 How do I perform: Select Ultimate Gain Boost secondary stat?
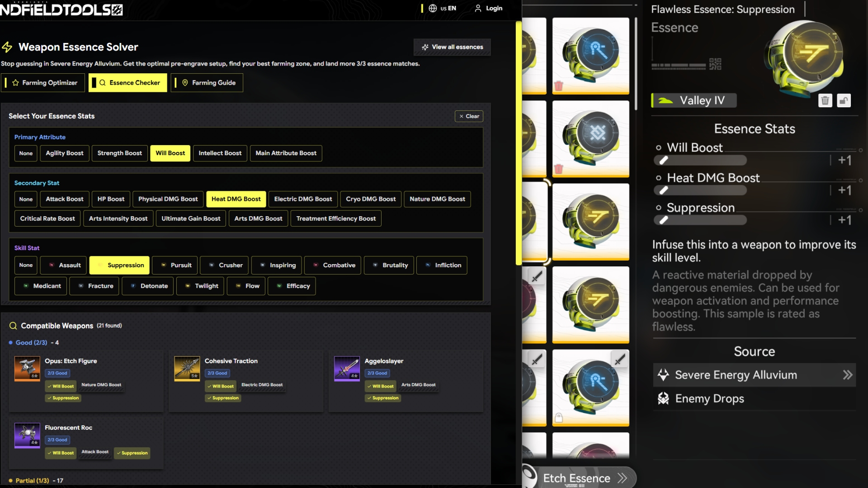point(191,218)
